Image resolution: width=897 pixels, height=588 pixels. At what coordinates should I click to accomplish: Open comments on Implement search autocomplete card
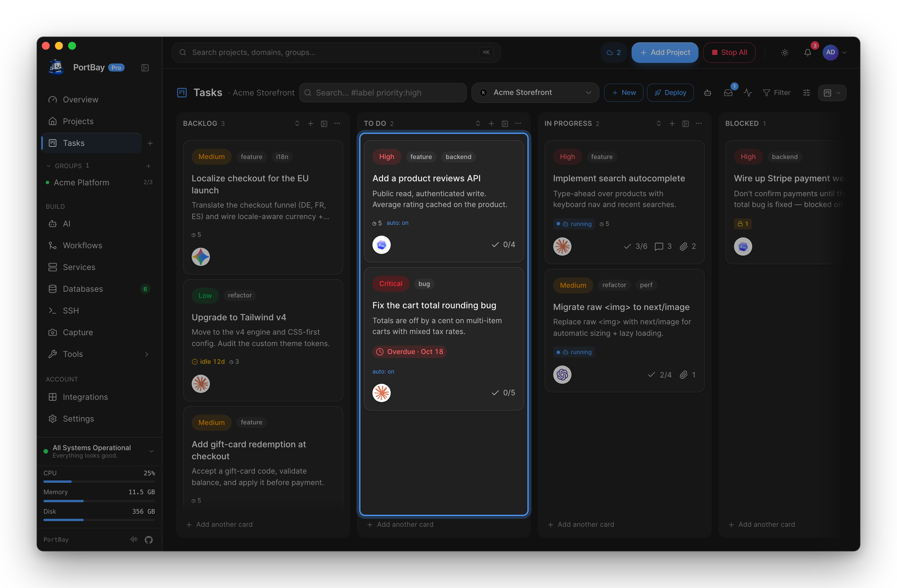pyautogui.click(x=663, y=247)
